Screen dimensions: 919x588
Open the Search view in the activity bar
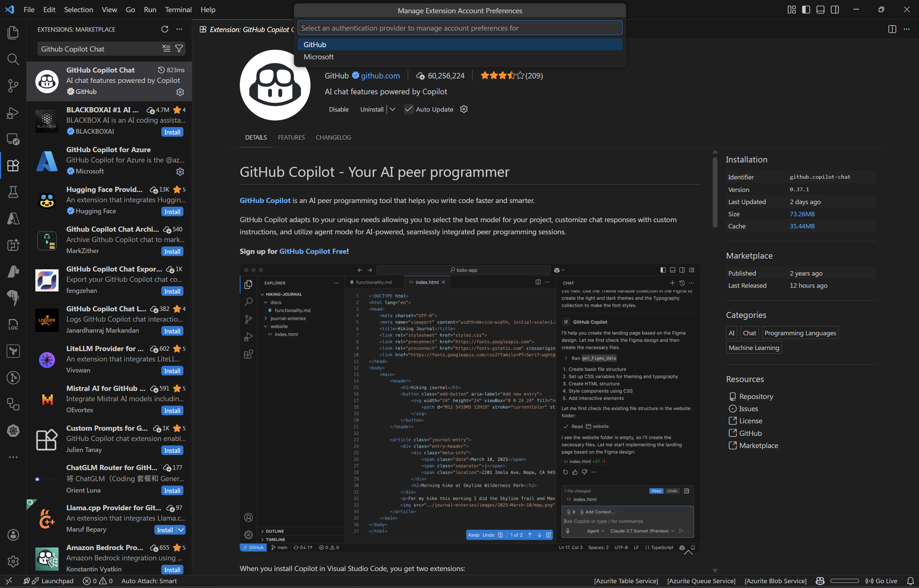point(13,59)
